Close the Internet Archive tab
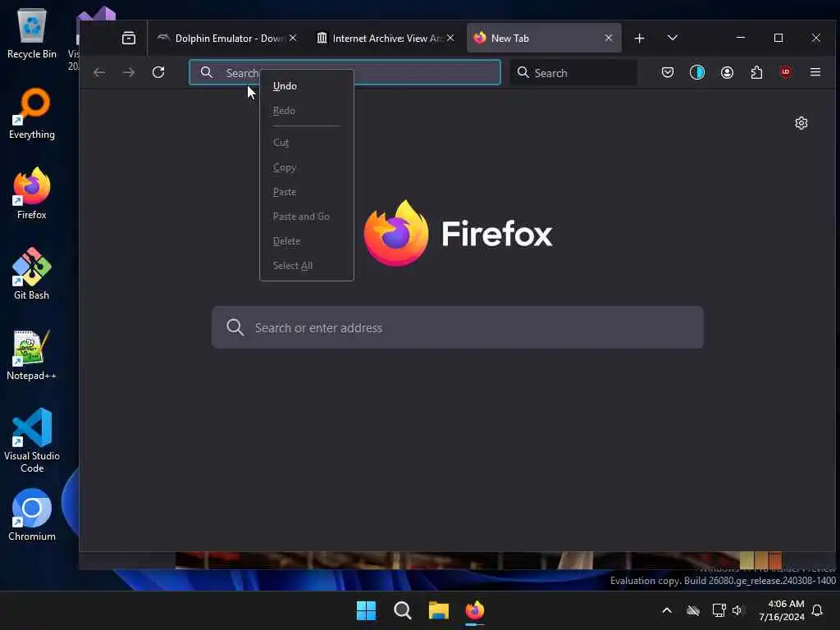Image resolution: width=840 pixels, height=630 pixels. 450,38
